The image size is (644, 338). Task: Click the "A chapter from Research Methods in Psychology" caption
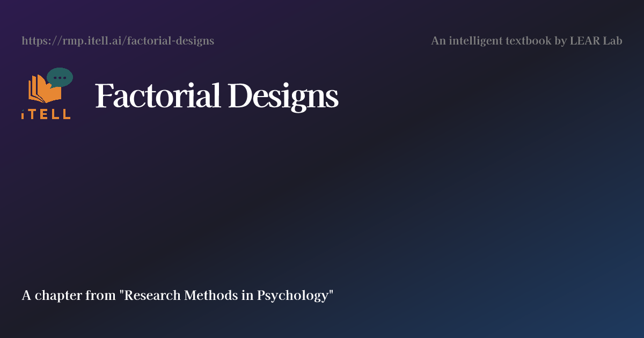click(178, 295)
